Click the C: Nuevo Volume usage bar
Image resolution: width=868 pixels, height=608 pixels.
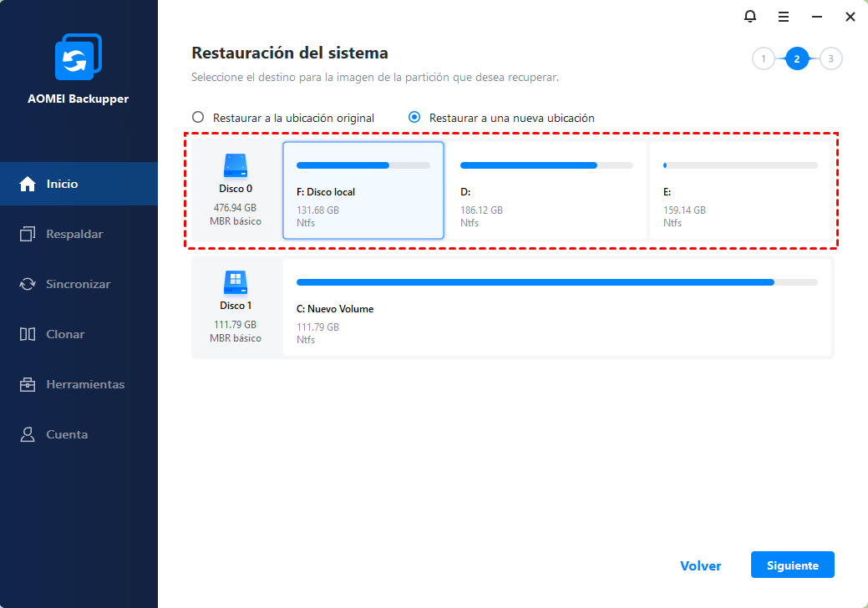557,282
